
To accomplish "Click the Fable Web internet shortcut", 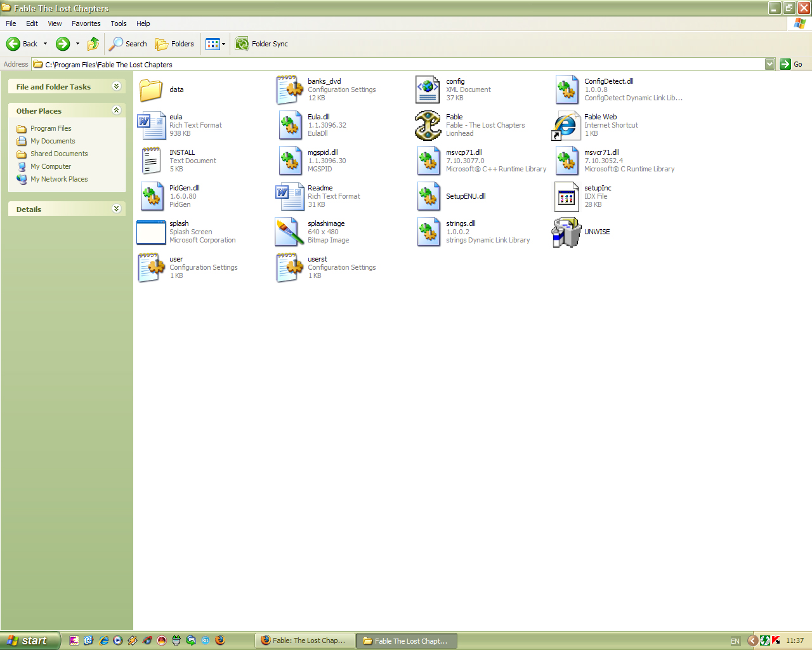I will (x=566, y=125).
